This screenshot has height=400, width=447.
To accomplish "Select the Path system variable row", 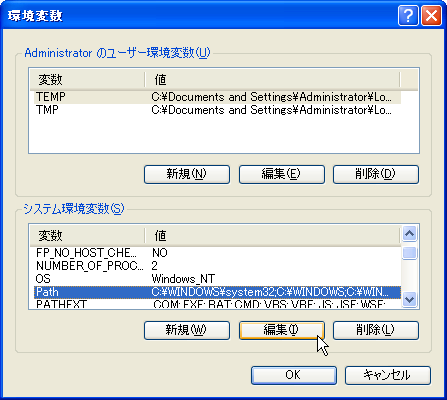I will (x=217, y=292).
